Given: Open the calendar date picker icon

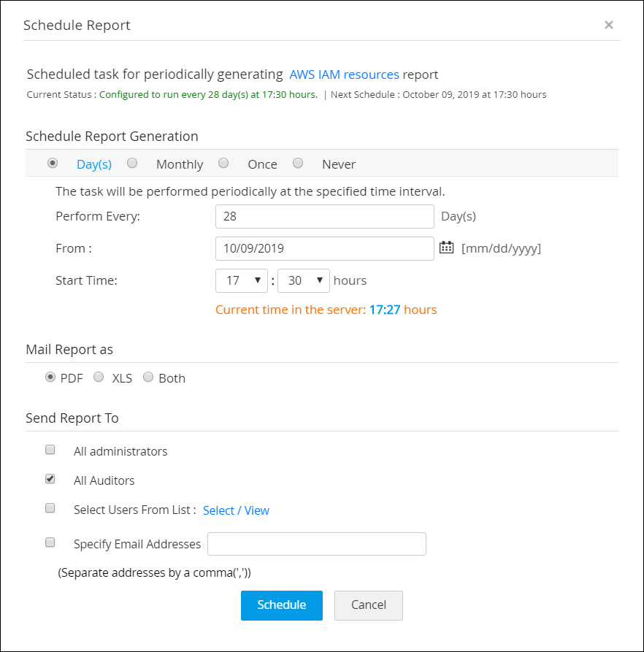Looking at the screenshot, I should click(x=446, y=248).
